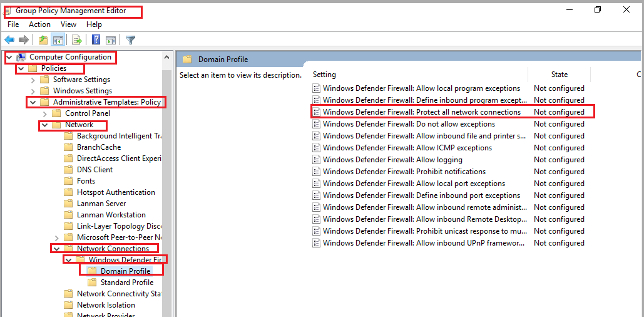Open the View menu
The image size is (644, 317).
coord(68,24)
